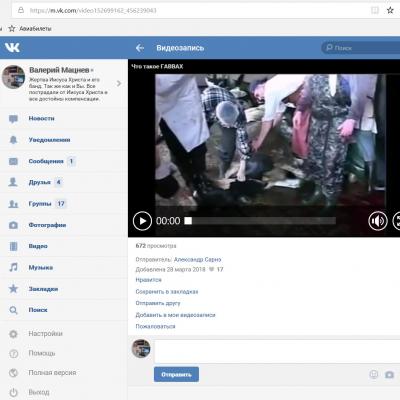The height and width of the screenshot is (400, 400).
Task: Click the 00:00 video time label
Action: click(x=168, y=221)
